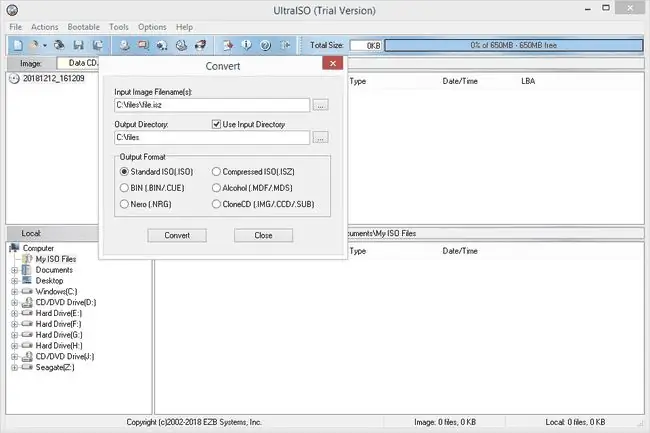Screen dimensions: 650x433
Task: Open the Help menu
Action: click(184, 27)
